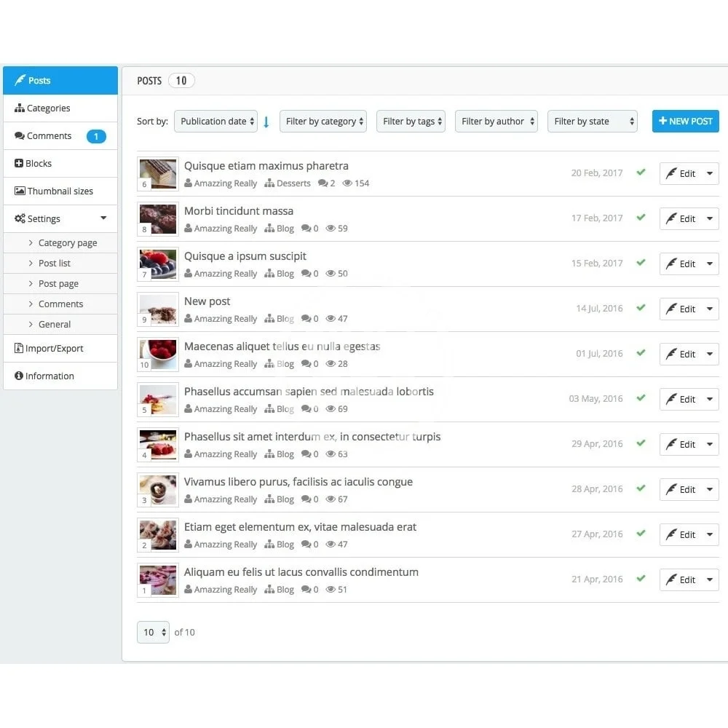
Task: Click author icon on New post row
Action: tap(189, 319)
